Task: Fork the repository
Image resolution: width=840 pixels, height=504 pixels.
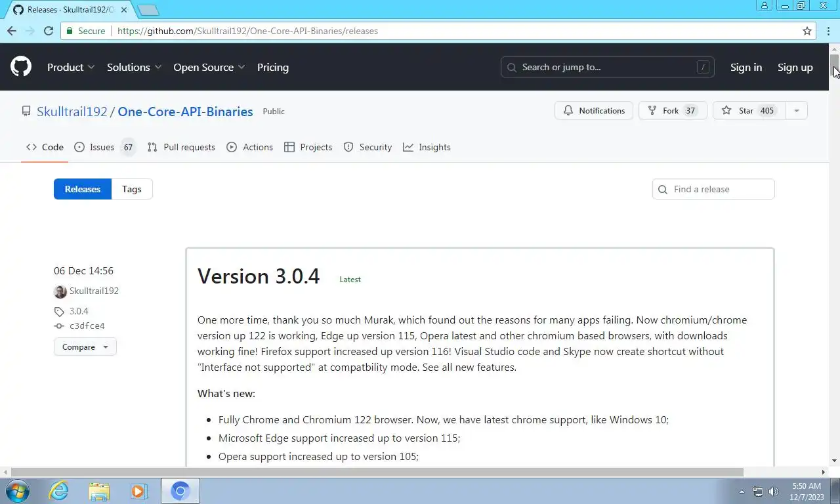Action: (673, 110)
